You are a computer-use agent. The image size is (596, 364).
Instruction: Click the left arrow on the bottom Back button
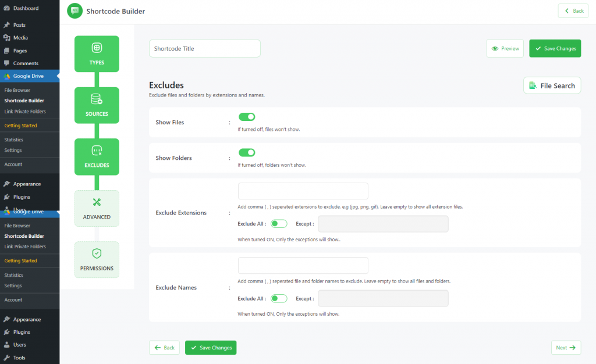tap(158, 348)
